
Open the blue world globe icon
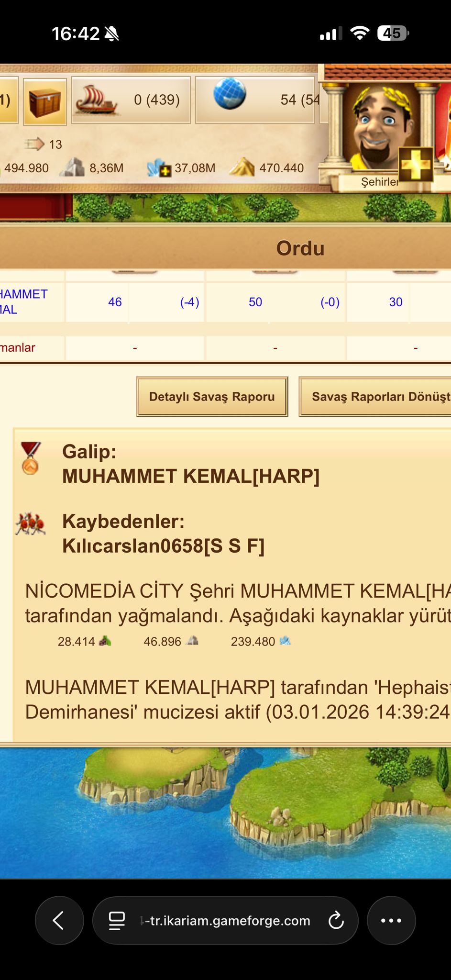[x=230, y=93]
